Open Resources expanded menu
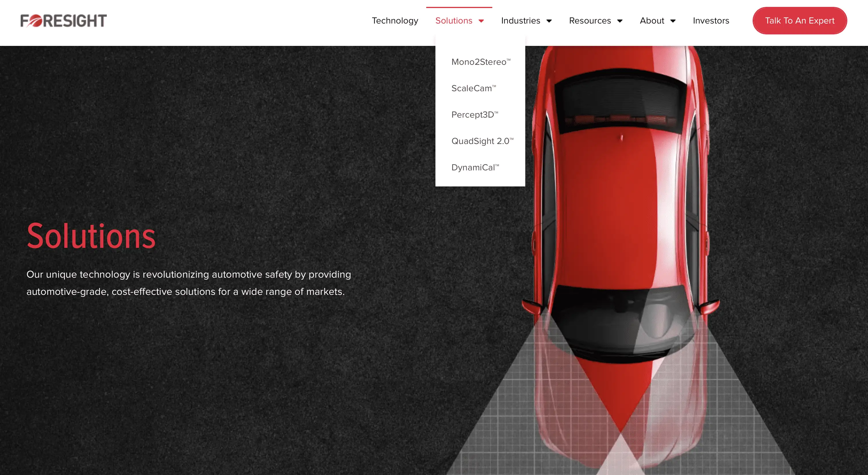868x475 pixels. [595, 20]
